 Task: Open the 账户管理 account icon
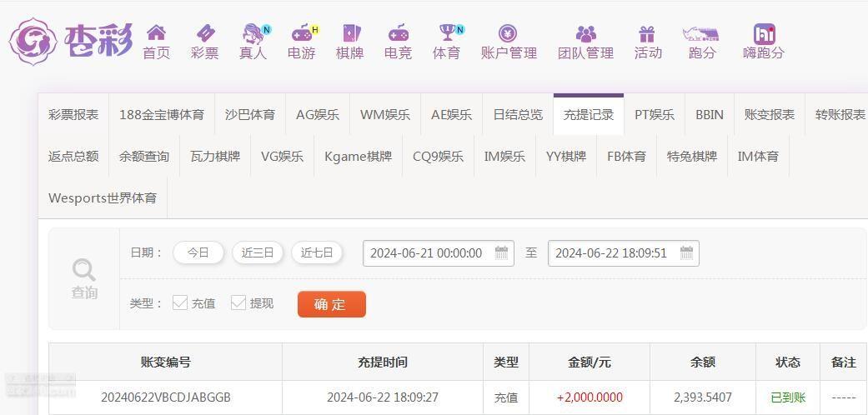pos(508,33)
